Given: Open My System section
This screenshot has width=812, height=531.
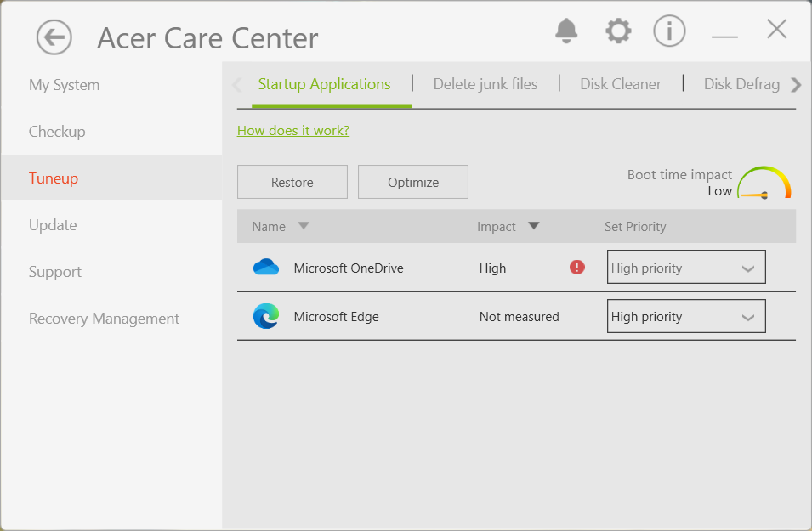Looking at the screenshot, I should coord(65,85).
